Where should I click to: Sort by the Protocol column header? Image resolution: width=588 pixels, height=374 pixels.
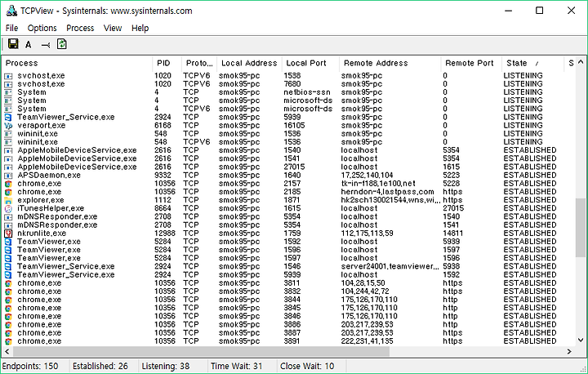click(199, 63)
